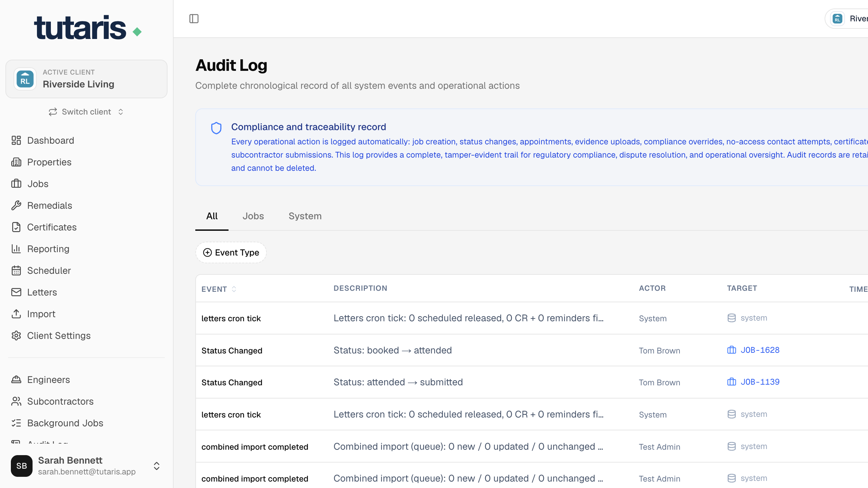
Task: Click the plus circle icon in Event Type
Action: click(208, 252)
